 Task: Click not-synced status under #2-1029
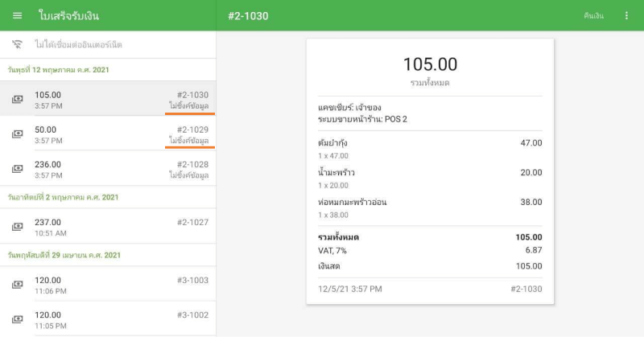pos(189,141)
